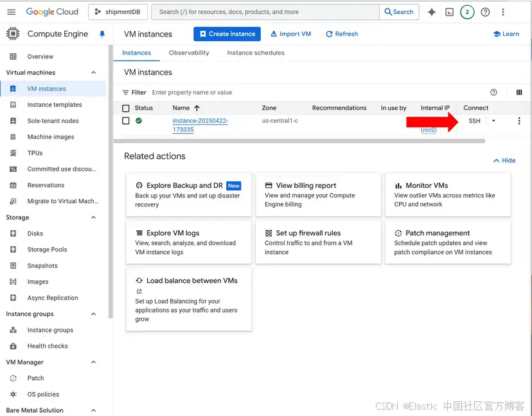Click the top Search button
Image resolution: width=532 pixels, height=416 pixels.
[399, 12]
